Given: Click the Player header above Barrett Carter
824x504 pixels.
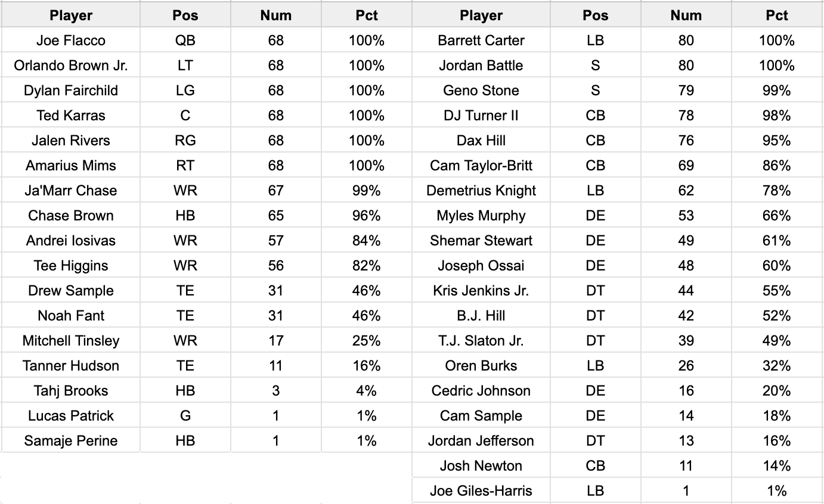Looking at the screenshot, I should click(x=481, y=15).
